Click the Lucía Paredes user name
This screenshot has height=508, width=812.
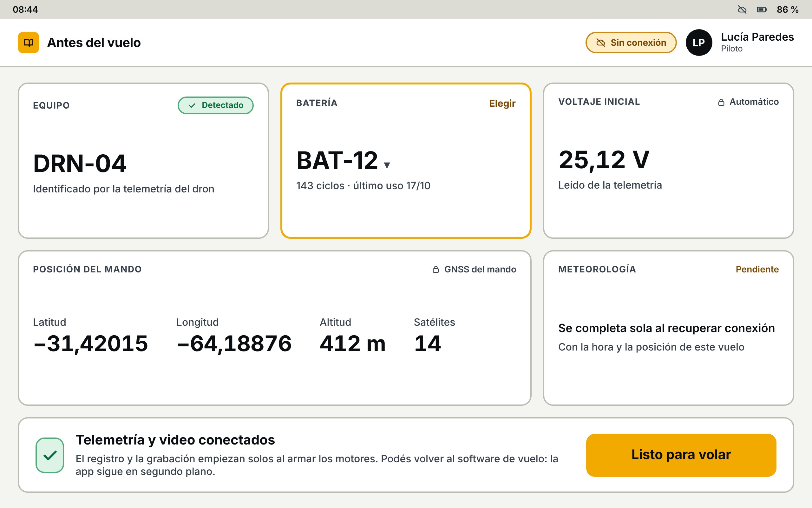click(757, 37)
